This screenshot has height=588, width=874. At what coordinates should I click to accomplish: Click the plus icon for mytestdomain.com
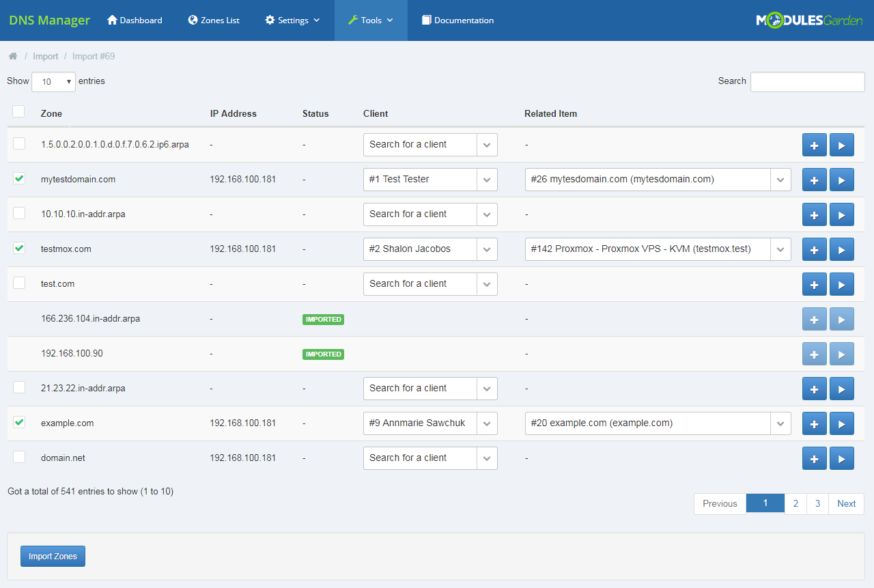[814, 180]
